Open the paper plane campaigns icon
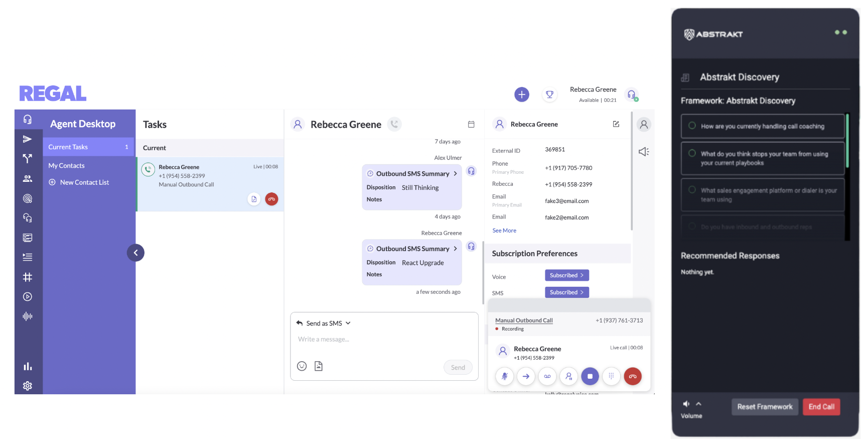868x444 pixels. (x=28, y=139)
